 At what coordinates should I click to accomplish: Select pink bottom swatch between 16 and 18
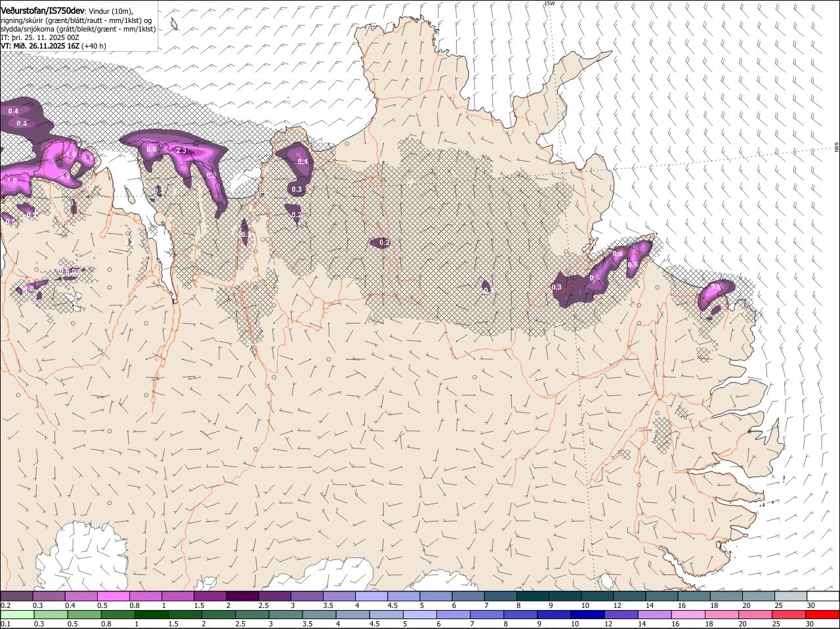(x=687, y=615)
